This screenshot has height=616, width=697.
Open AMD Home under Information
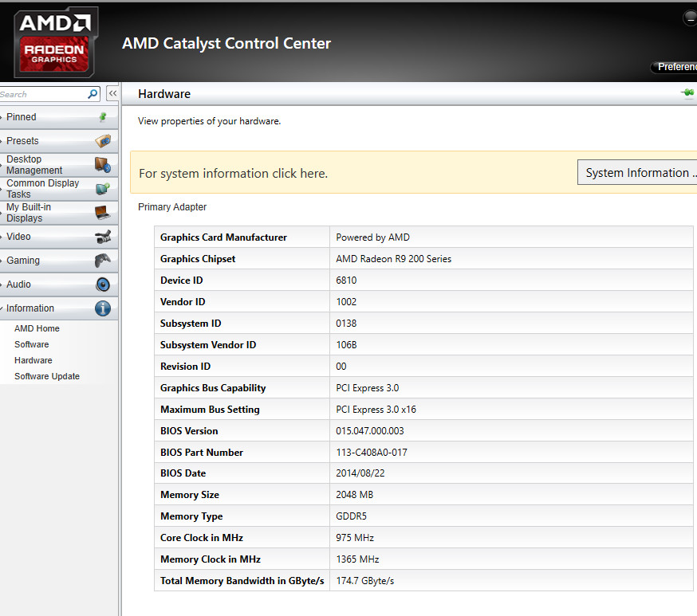(37, 328)
